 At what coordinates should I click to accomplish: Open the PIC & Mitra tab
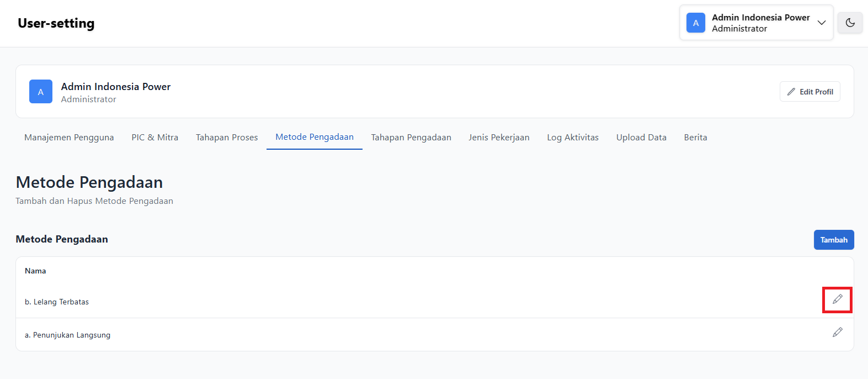[x=155, y=138]
